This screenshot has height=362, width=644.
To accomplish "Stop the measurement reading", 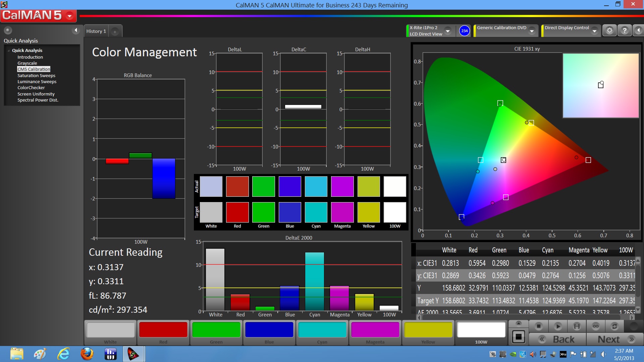I will 539,326.
